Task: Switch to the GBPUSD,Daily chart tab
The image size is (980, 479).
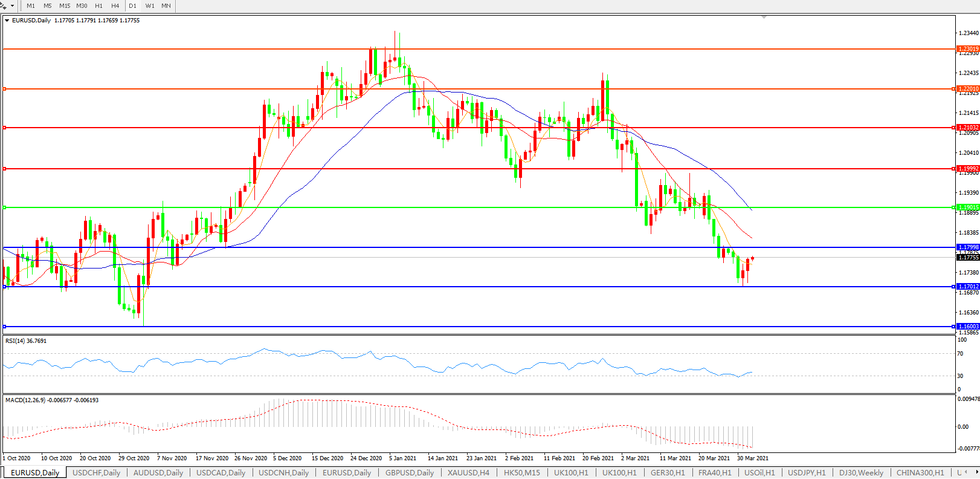Action: (x=410, y=473)
